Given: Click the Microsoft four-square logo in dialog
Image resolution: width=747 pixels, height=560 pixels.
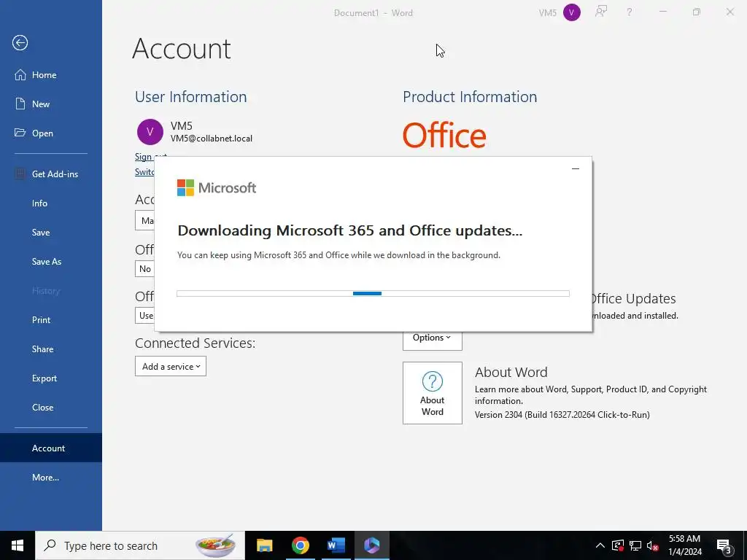Looking at the screenshot, I should [185, 187].
